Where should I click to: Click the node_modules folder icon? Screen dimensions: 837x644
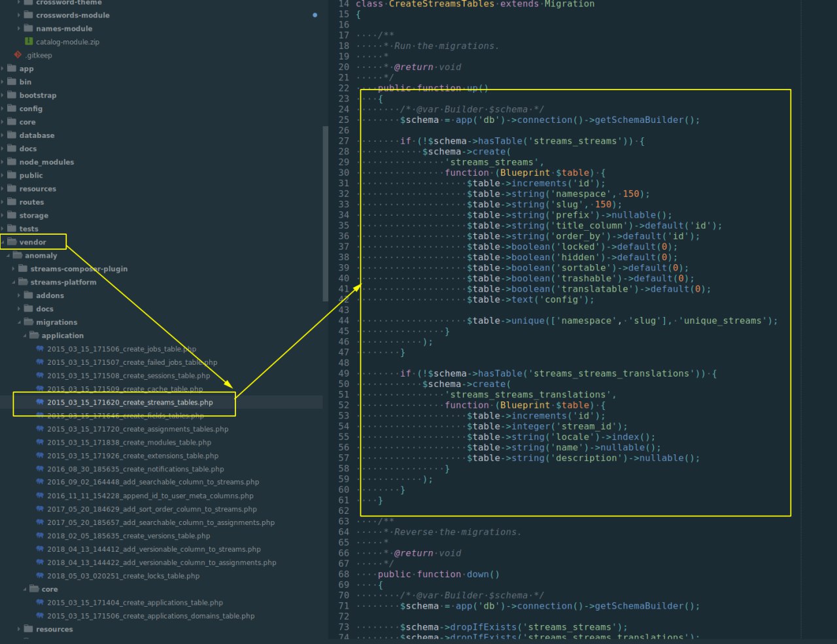coord(12,162)
